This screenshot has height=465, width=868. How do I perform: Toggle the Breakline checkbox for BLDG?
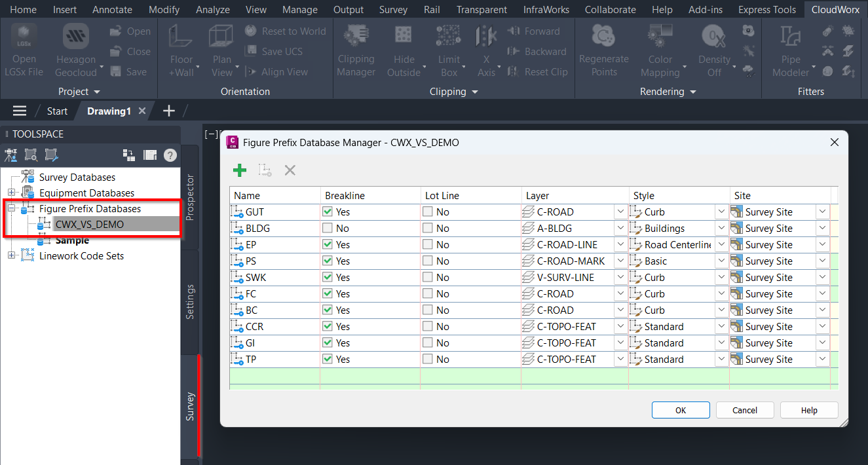[328, 229]
